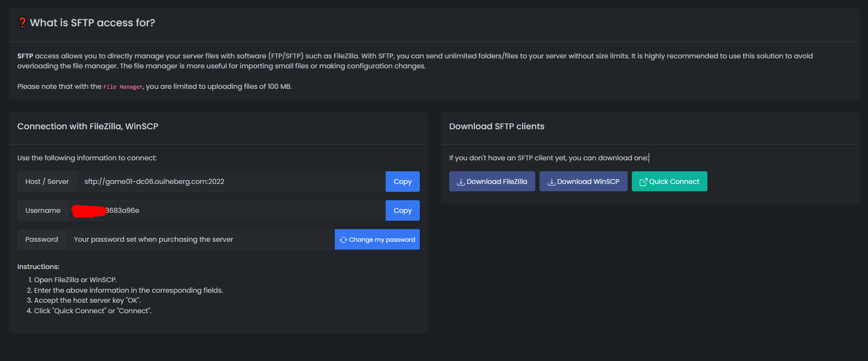
Task: Click the Download SFTP clients heading
Action: 496,126
